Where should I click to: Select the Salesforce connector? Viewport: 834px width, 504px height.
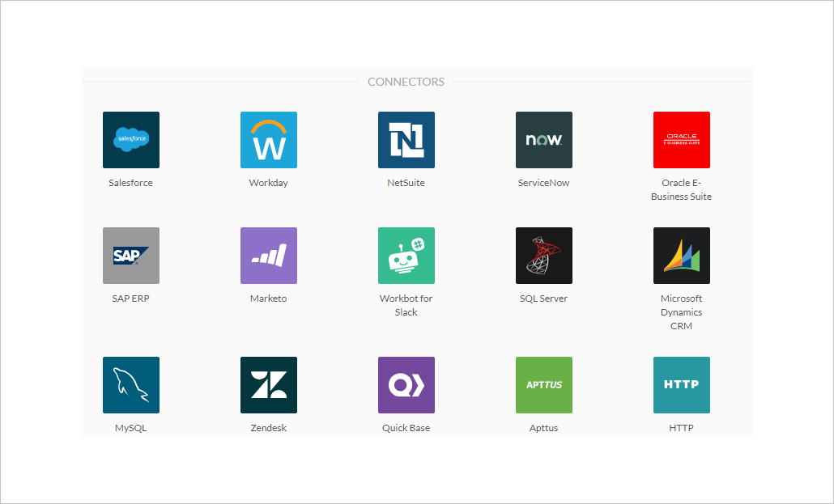pos(130,139)
